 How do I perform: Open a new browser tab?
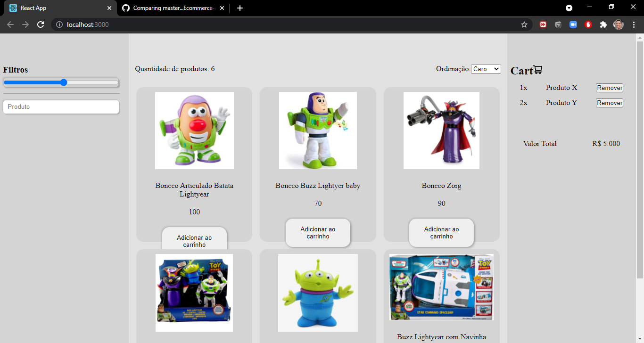240,8
